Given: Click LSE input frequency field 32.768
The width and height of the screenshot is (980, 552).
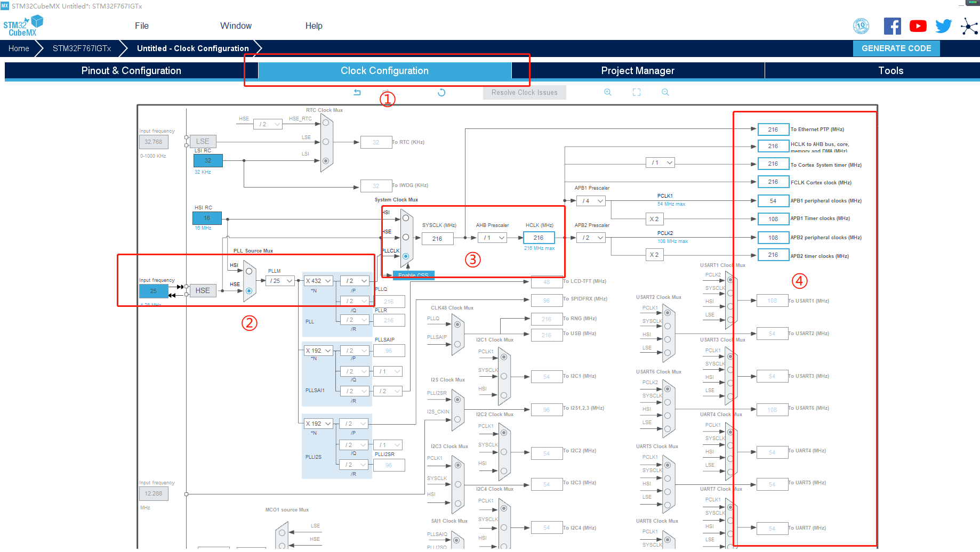Looking at the screenshot, I should [x=154, y=142].
